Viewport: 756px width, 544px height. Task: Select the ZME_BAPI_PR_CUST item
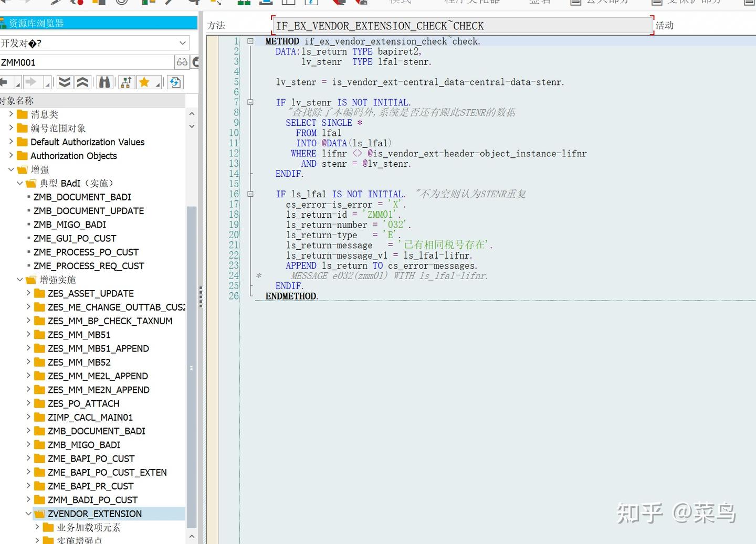coord(90,486)
